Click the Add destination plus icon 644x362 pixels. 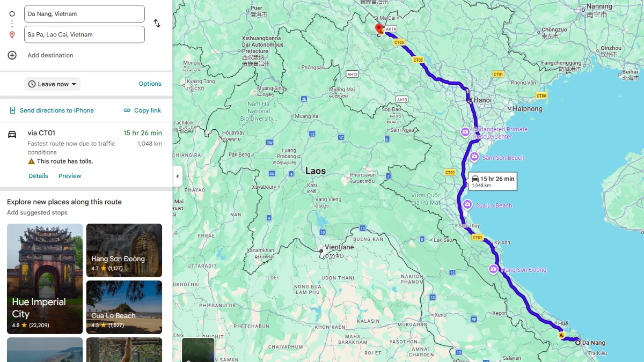tap(12, 55)
